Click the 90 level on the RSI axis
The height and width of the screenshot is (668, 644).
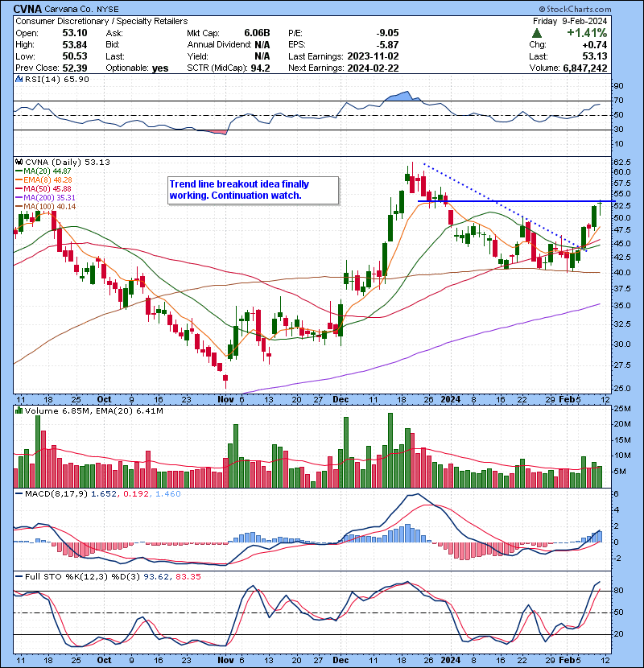coord(618,86)
